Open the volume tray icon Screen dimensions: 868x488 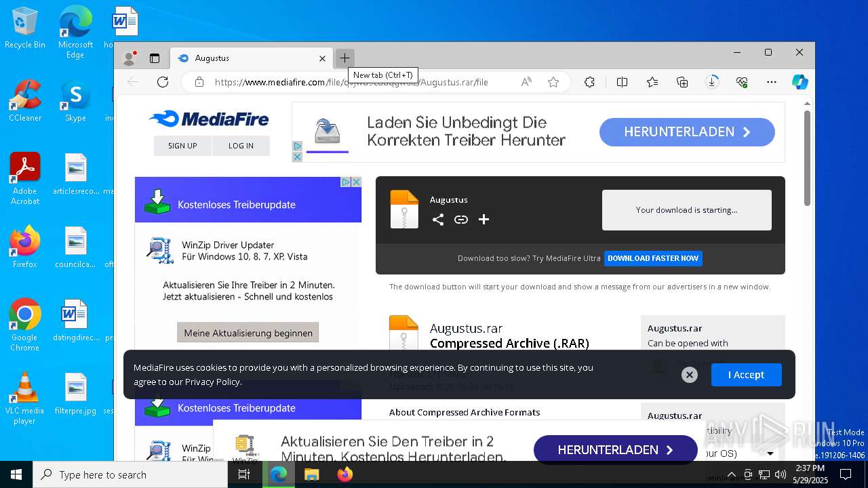781,474
